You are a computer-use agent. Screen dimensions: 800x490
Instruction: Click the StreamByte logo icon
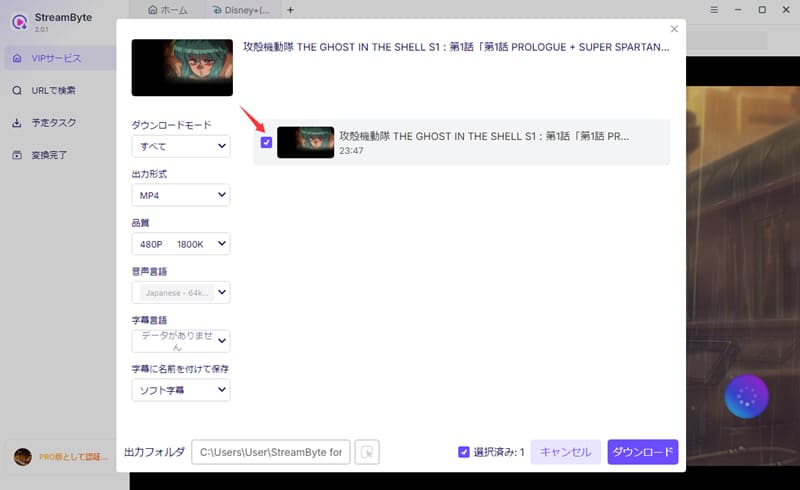[19, 22]
